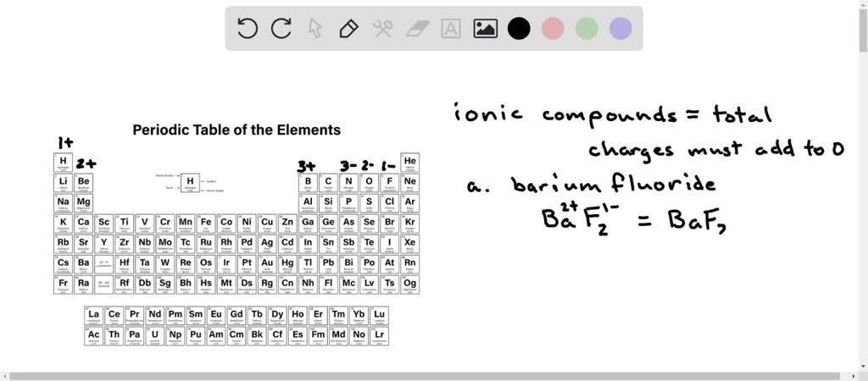Image resolution: width=868 pixels, height=381 pixels.
Task: Click the Redo arrow in the toolbar
Action: 281,29
